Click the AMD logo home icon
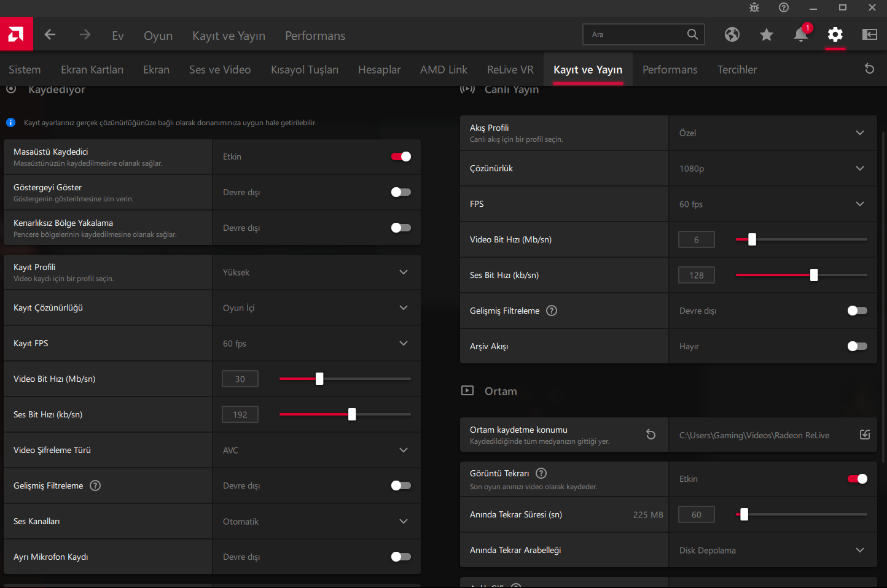Screen dimensions: 887x588 (16, 34)
